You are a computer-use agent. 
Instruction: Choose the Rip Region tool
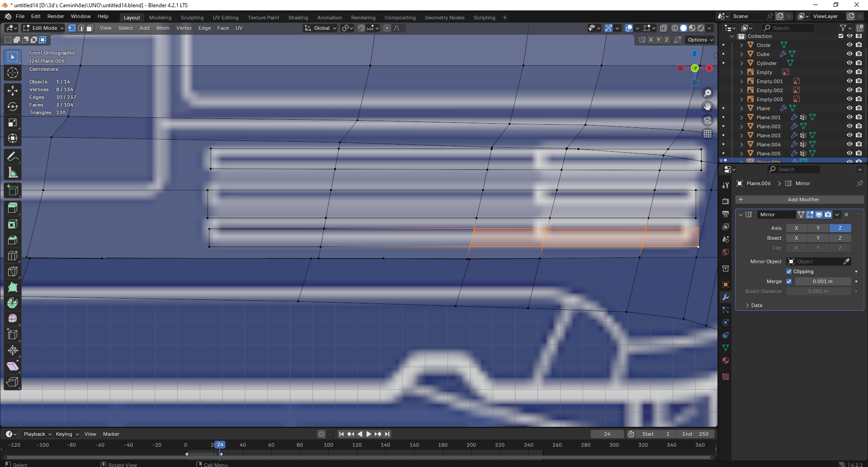click(13, 382)
